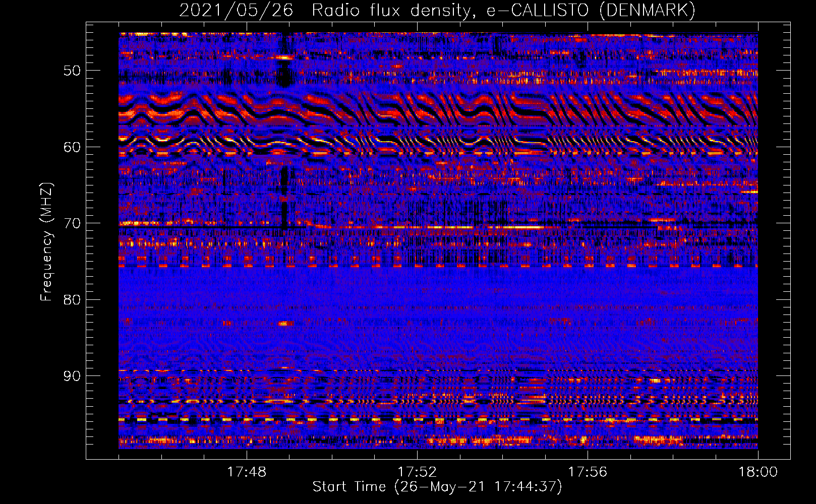816x504 pixels.
Task: Click the 80 frequency tick label
Action: (72, 300)
